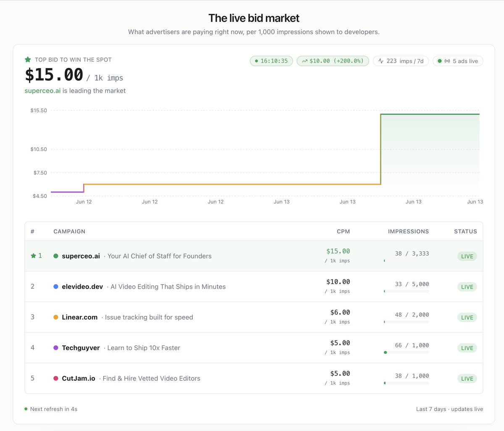Click the green star icon beside TOP BID
The width and height of the screenshot is (504, 431).
click(28, 60)
